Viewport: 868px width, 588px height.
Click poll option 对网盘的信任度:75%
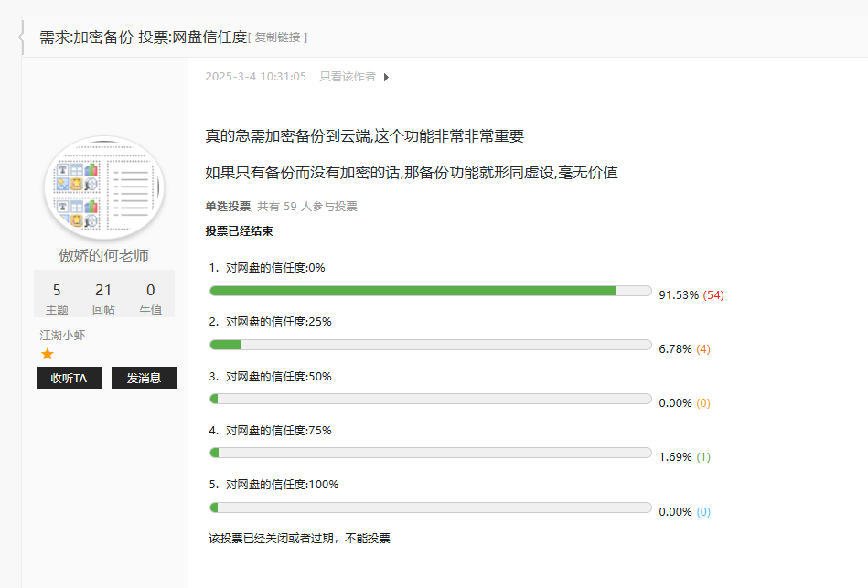(278, 430)
